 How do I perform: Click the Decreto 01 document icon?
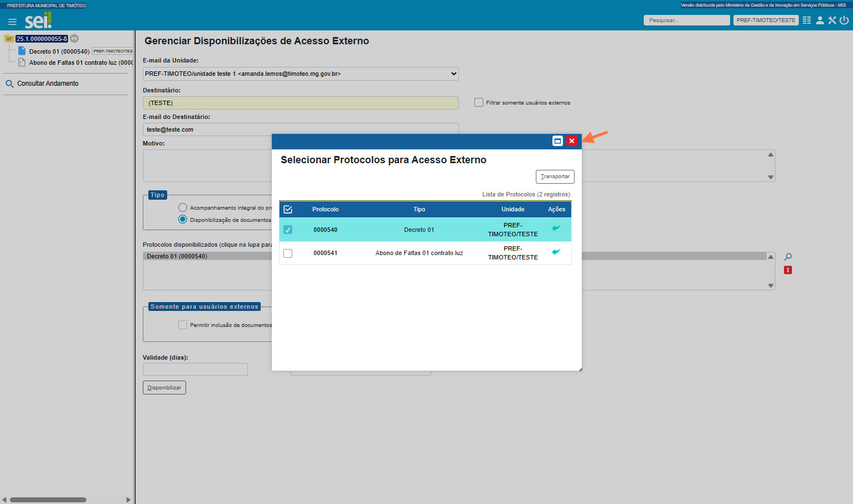(22, 51)
